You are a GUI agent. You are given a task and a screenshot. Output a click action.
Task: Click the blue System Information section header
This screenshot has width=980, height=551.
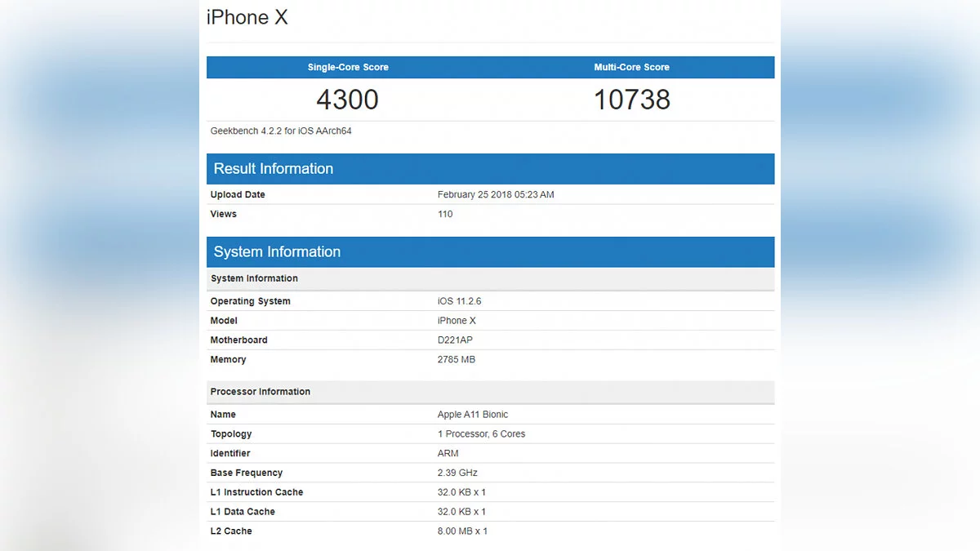coord(277,252)
